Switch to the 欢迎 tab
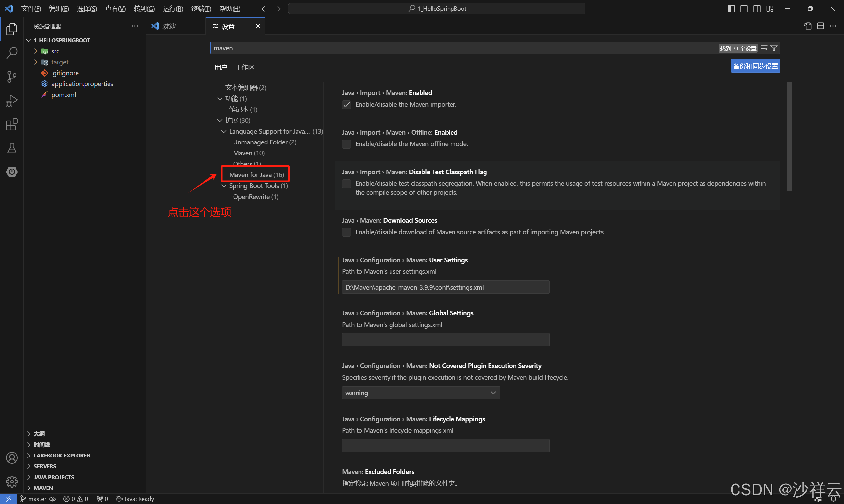The width and height of the screenshot is (844, 504). pos(176,26)
